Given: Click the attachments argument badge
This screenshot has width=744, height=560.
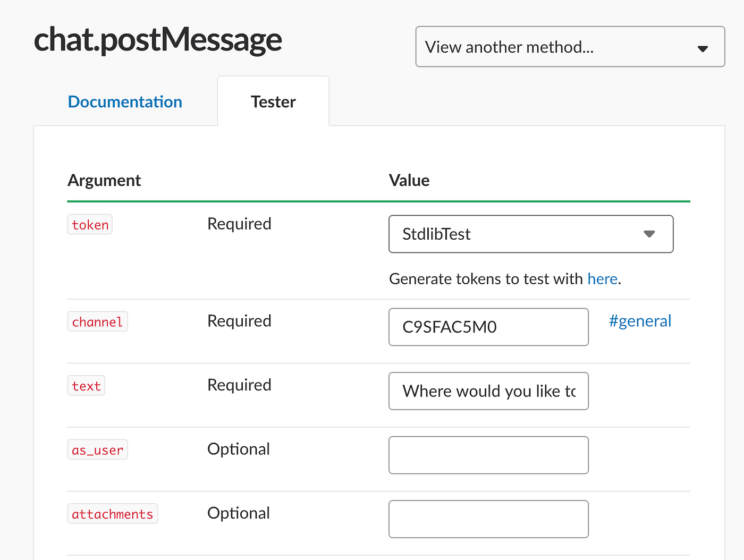Looking at the screenshot, I should click(x=112, y=514).
